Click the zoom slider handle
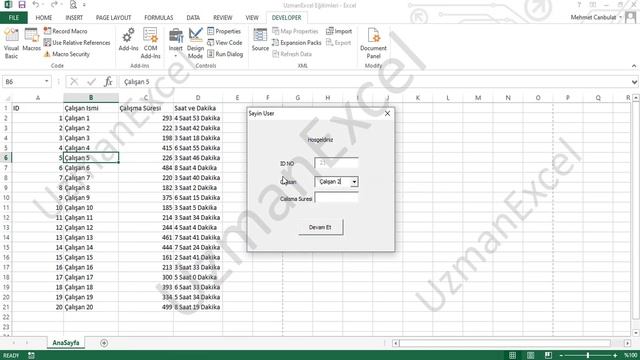 point(588,356)
